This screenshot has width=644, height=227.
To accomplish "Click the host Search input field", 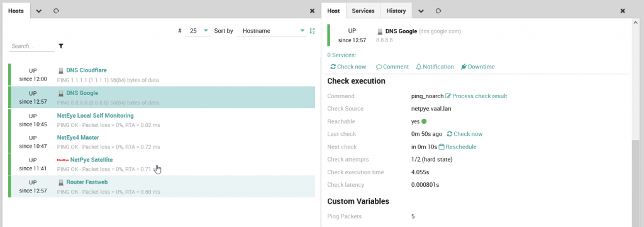I will tap(31, 46).
